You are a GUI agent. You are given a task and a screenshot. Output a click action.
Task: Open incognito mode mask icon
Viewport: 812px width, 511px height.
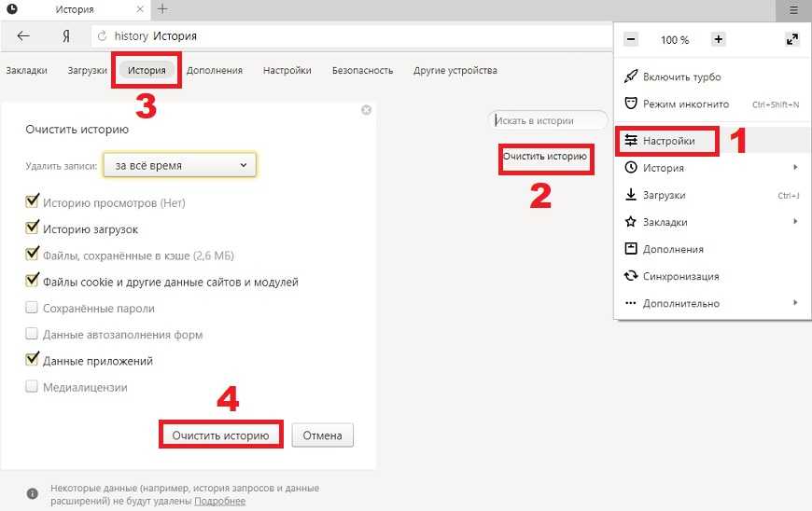click(x=631, y=104)
